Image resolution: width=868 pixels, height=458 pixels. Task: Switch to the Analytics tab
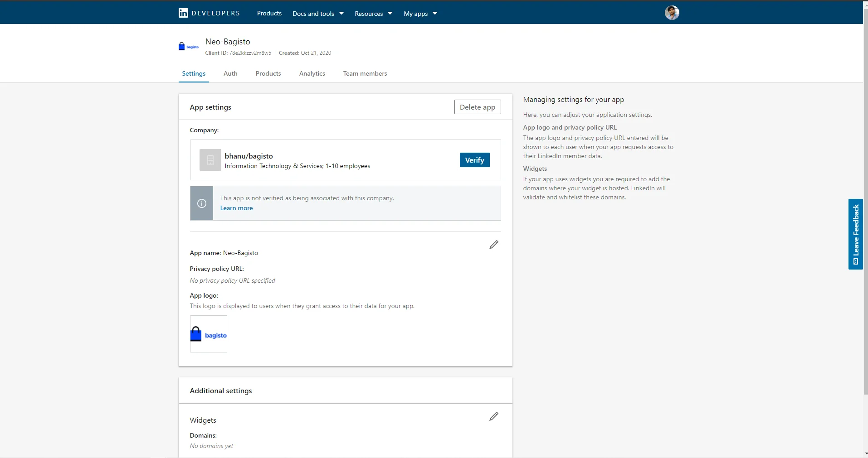(312, 73)
